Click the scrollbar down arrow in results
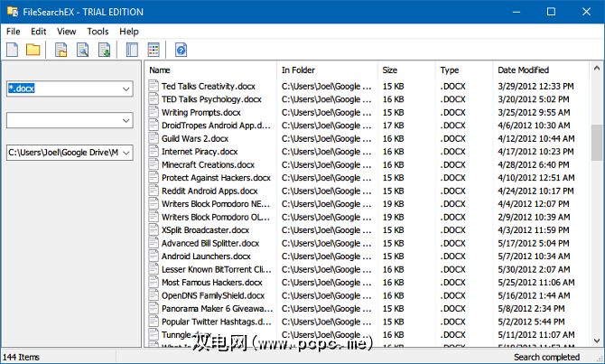Image resolution: width=605 pixels, height=364 pixels. click(x=597, y=341)
